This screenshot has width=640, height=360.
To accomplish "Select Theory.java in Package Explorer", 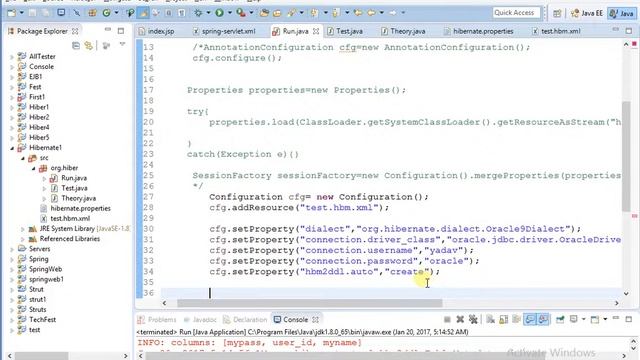I will click(78, 198).
